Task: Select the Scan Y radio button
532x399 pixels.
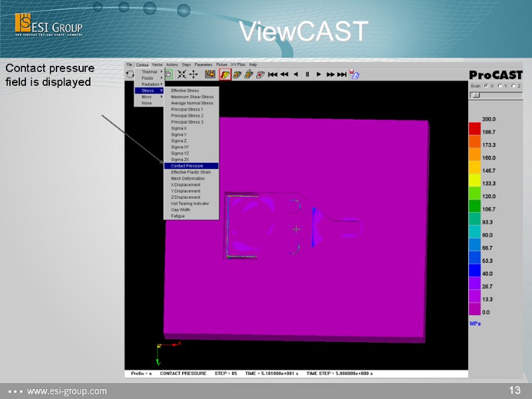Action: click(500, 86)
